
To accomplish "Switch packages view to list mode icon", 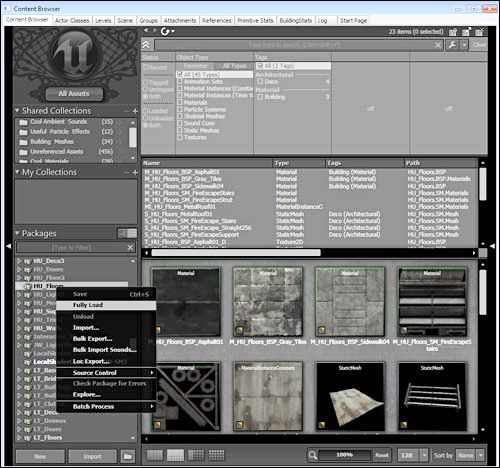I will pos(132,233).
